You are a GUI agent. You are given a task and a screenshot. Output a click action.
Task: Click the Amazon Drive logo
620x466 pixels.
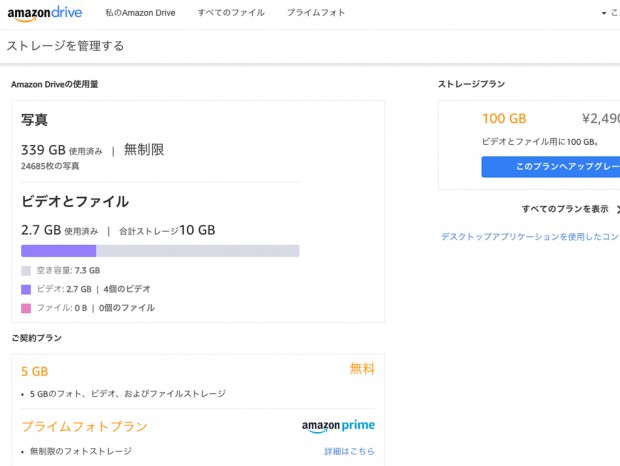43,14
